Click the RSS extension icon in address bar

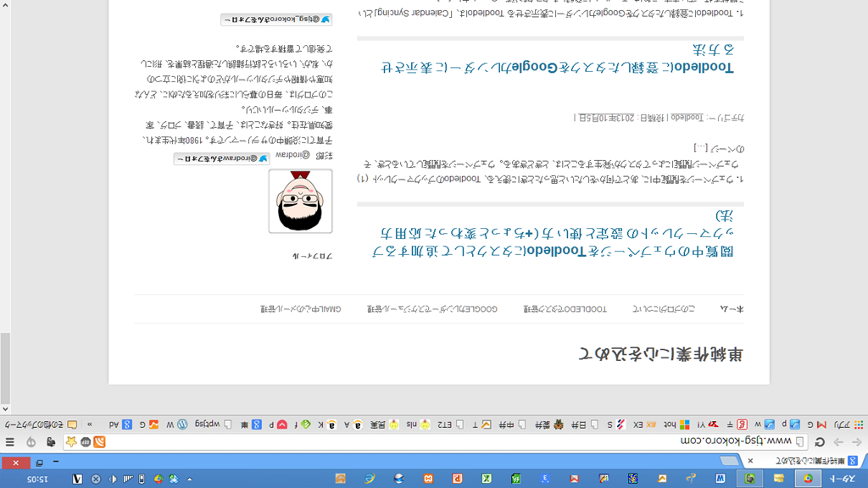[x=99, y=442]
